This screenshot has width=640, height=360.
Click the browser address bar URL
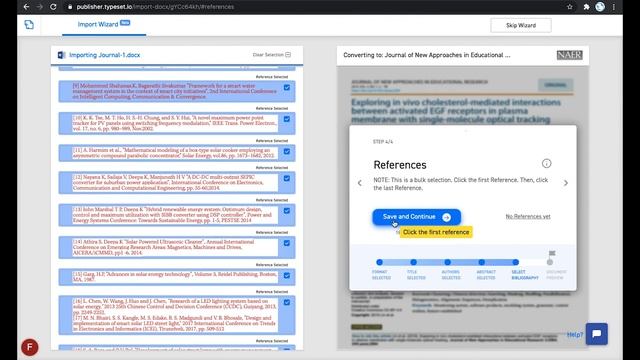click(155, 7)
